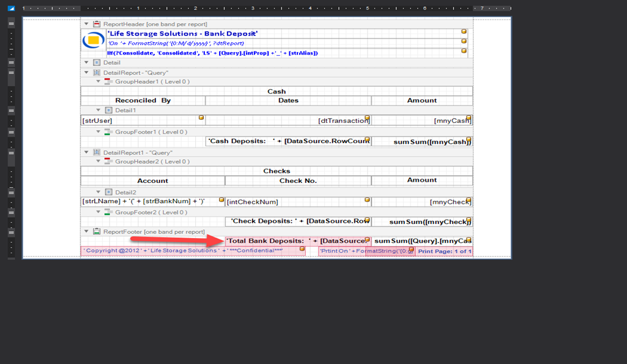Collapse the Detail2 band
Image resolution: width=627 pixels, height=364 pixels.
(x=98, y=192)
